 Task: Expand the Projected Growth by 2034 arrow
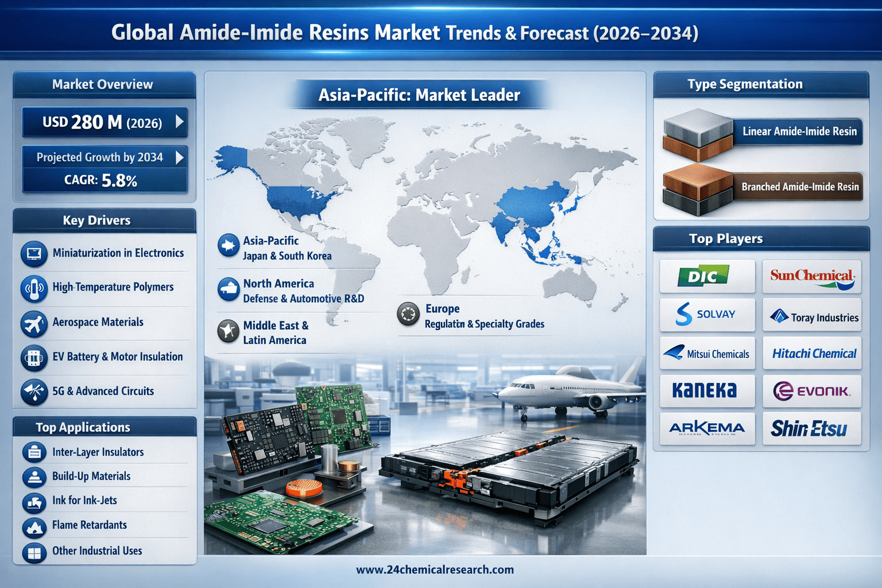tap(180, 157)
